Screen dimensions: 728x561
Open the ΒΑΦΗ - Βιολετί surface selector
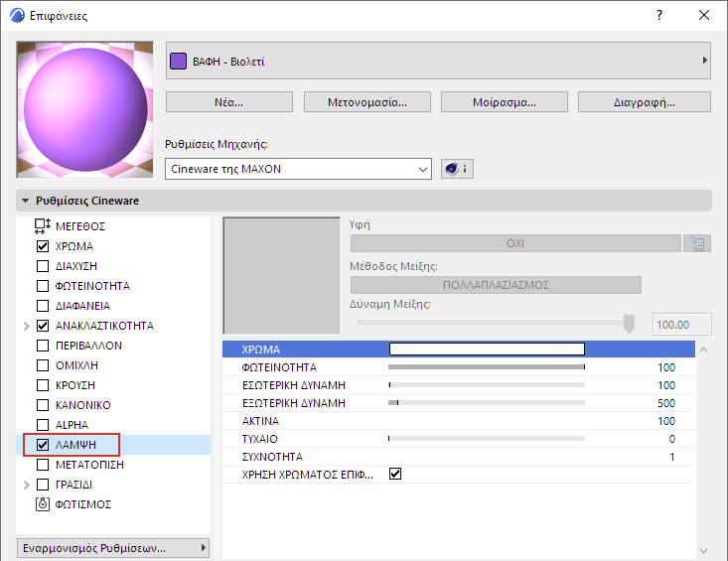click(438, 61)
